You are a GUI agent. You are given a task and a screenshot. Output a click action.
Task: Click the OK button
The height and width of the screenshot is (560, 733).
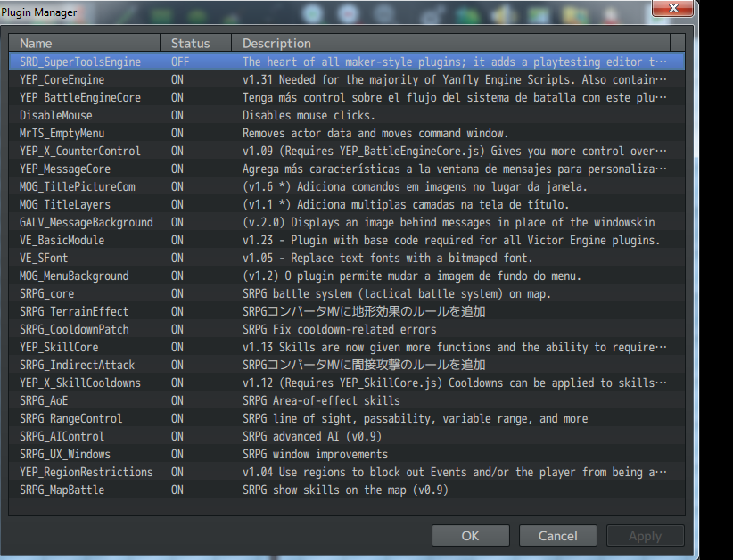[x=470, y=535]
